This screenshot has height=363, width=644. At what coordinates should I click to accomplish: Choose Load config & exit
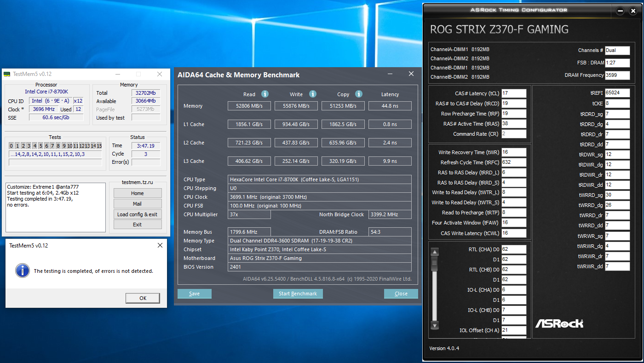point(138,214)
